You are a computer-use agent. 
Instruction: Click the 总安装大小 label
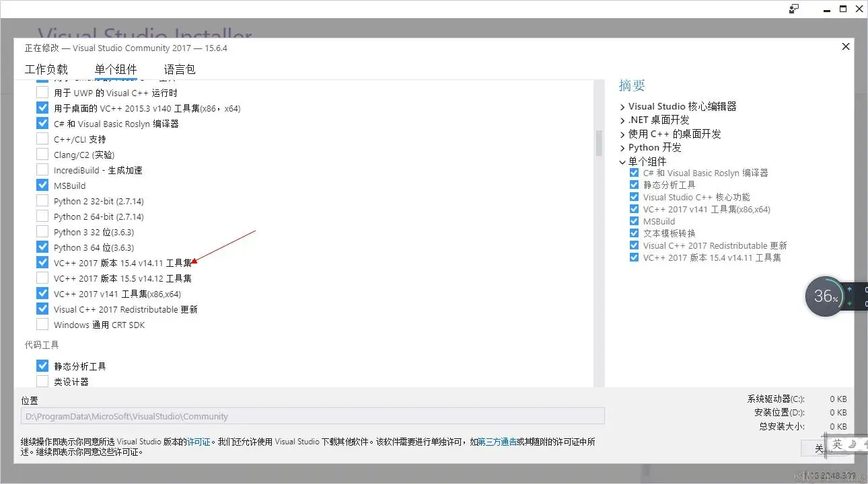781,426
